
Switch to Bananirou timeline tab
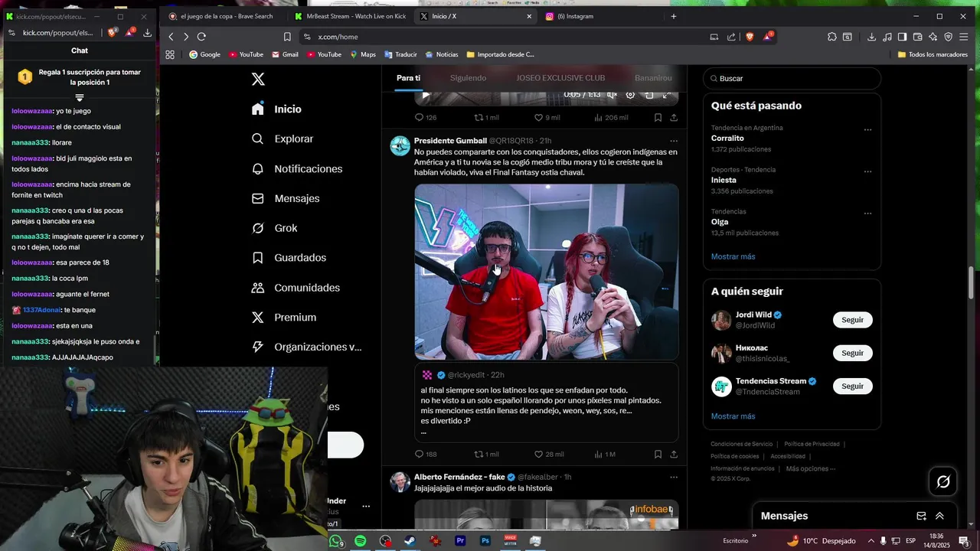(x=653, y=78)
